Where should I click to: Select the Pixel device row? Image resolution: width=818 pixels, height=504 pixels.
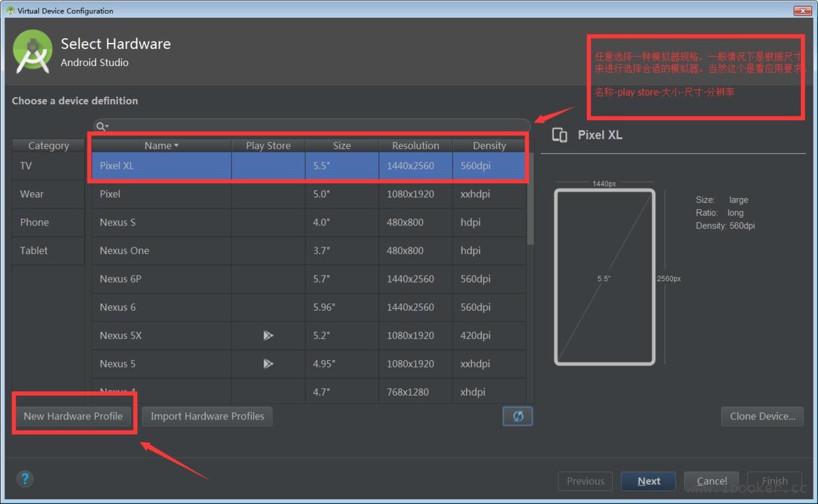coord(309,194)
